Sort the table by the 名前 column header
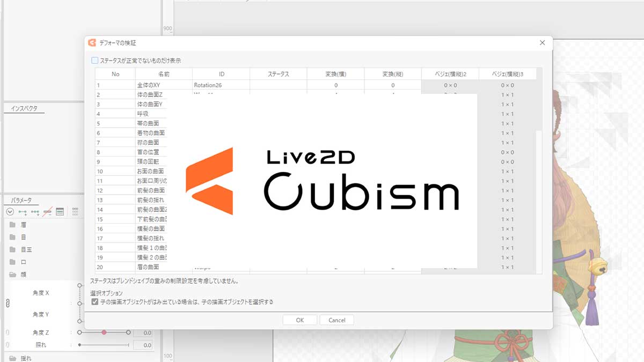This screenshot has width=644, height=362. (164, 74)
